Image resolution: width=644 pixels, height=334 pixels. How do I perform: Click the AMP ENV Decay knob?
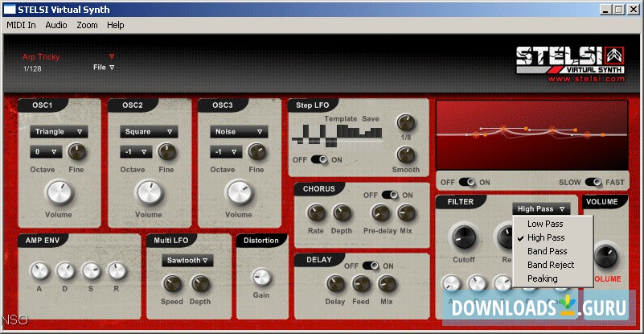[x=65, y=271]
